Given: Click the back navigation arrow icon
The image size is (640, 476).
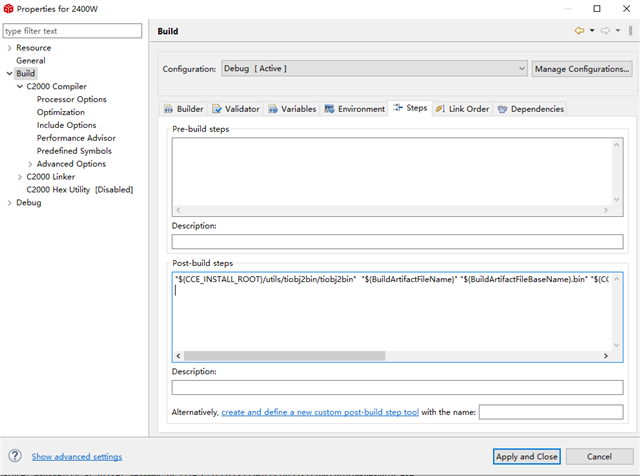Looking at the screenshot, I should 579,31.
